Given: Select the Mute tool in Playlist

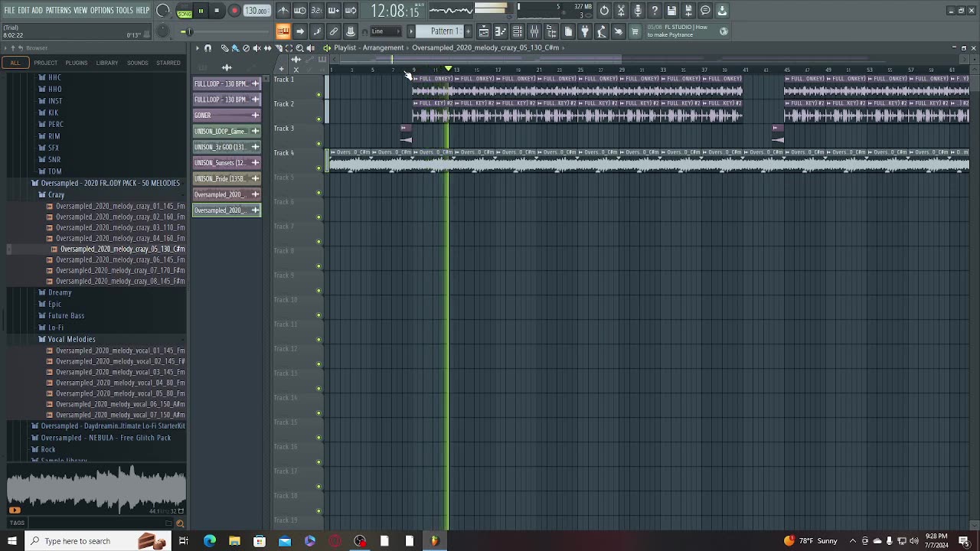Looking at the screenshot, I should [256, 48].
